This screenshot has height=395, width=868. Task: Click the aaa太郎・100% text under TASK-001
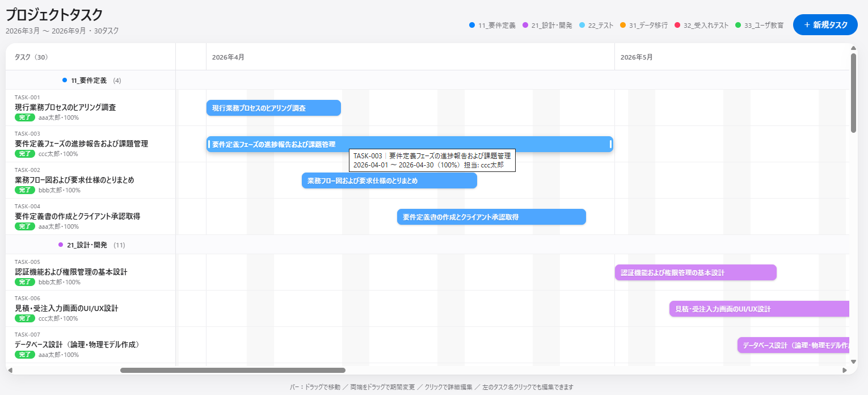pos(58,117)
